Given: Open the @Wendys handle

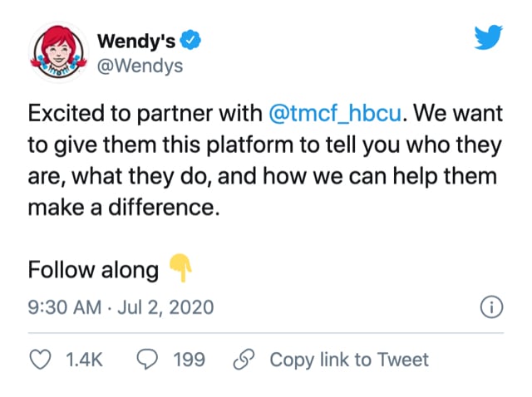Looking at the screenshot, I should tap(140, 66).
